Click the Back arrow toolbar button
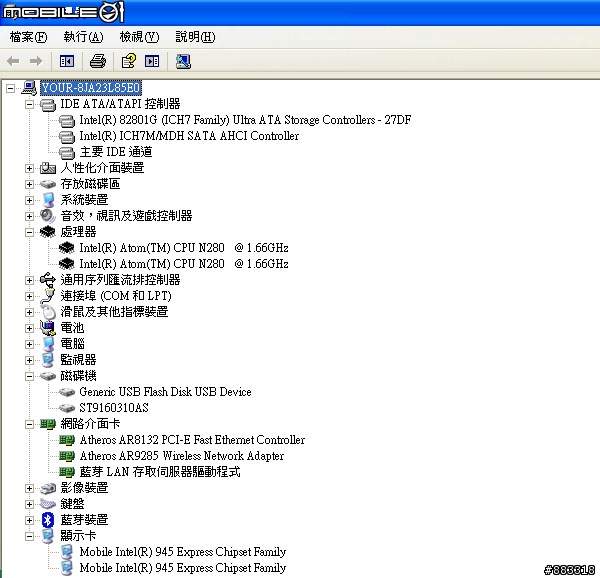The width and height of the screenshot is (600, 578). click(x=13, y=61)
